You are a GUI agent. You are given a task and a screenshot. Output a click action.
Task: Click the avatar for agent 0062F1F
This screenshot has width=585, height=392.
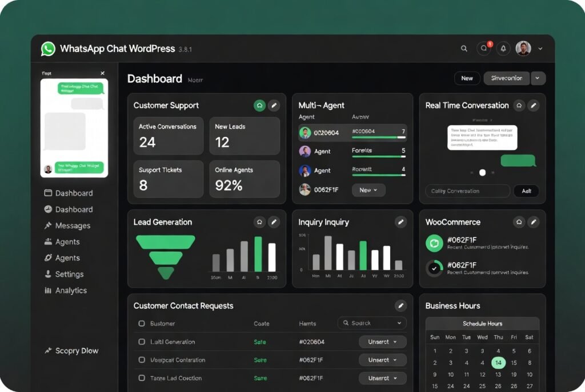tap(305, 189)
